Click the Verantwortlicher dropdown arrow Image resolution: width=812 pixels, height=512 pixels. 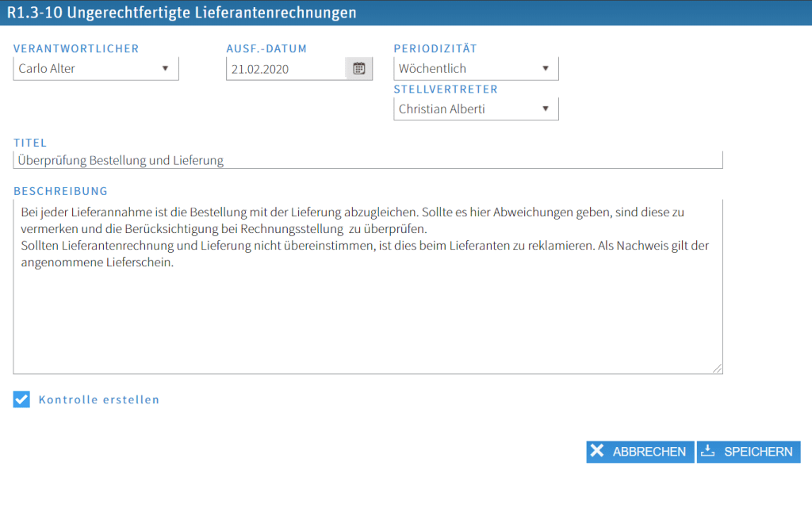(x=165, y=68)
